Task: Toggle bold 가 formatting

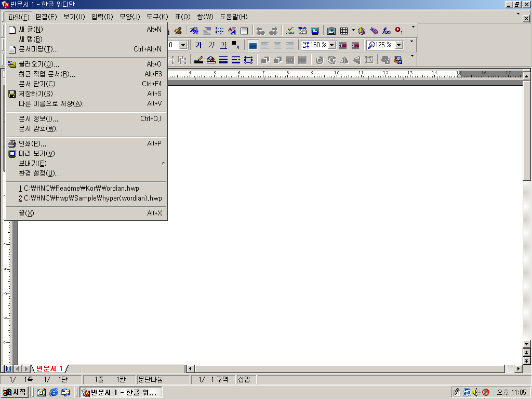Action: click(199, 45)
